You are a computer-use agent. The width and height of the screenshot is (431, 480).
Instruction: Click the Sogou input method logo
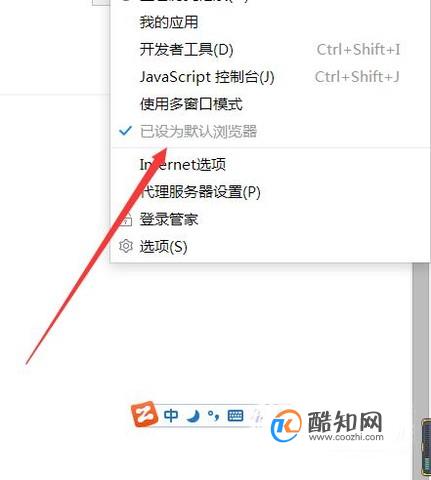(x=144, y=414)
